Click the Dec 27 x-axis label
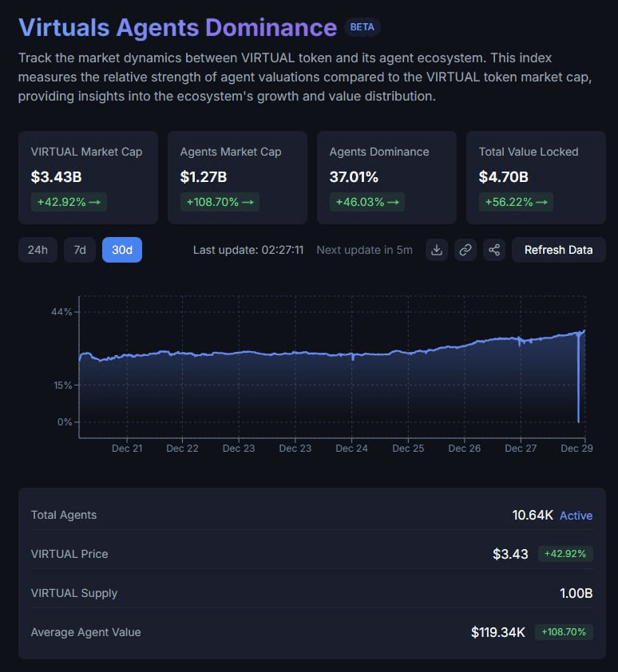Screen dimensions: 618x672 tap(521, 449)
